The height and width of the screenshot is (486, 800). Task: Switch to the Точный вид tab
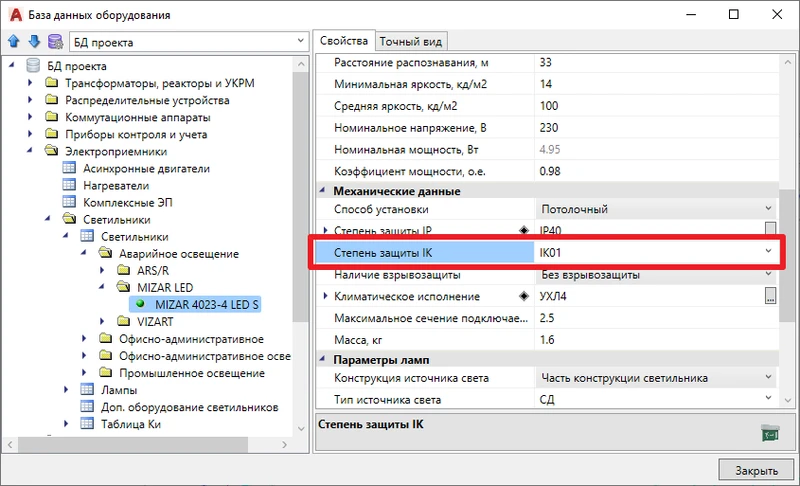(411, 41)
